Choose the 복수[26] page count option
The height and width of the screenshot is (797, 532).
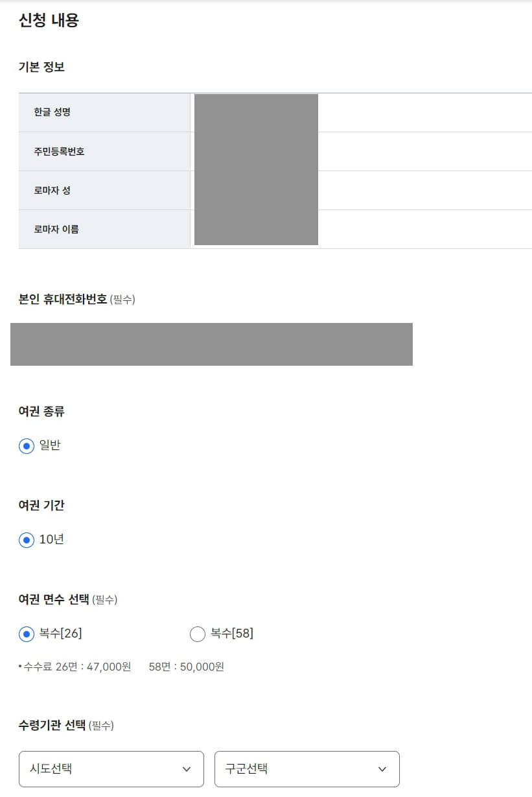point(25,634)
